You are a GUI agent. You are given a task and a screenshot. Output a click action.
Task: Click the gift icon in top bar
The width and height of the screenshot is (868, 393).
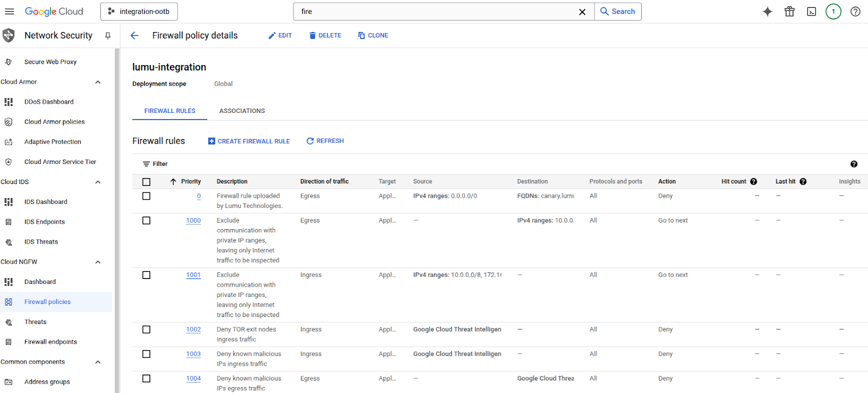pos(789,11)
